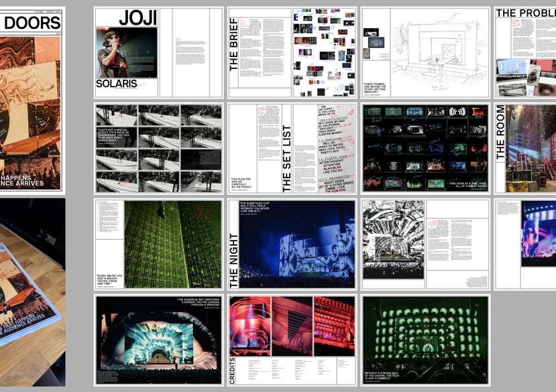This screenshot has width=556, height=392.
Task: Click the 'THREE FRAMES, ONE BEHIND THE OTHER' quote
Action: 375,88
